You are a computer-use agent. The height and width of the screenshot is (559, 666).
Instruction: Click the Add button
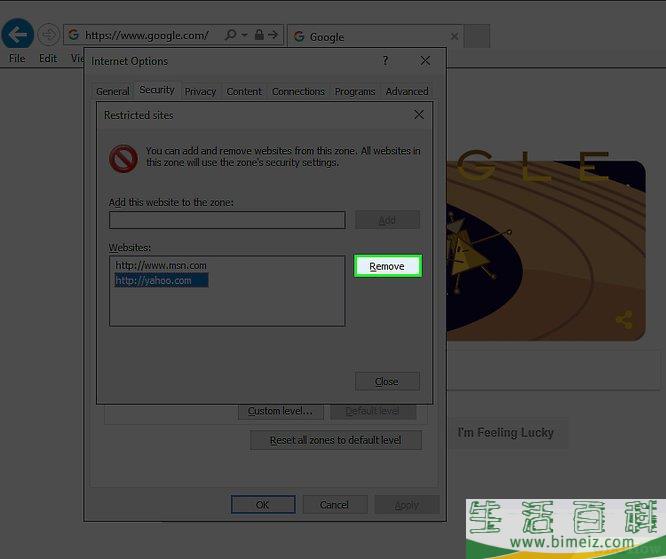click(x=387, y=220)
